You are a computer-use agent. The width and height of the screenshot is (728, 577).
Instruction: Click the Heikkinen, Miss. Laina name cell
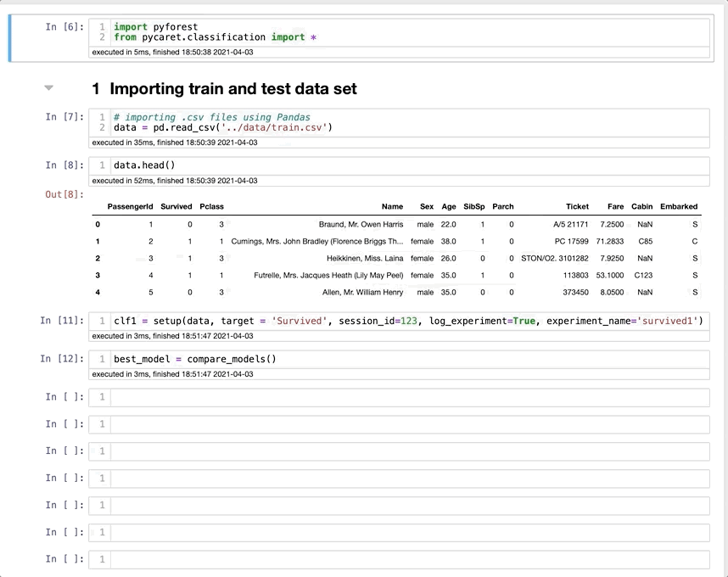pos(365,258)
